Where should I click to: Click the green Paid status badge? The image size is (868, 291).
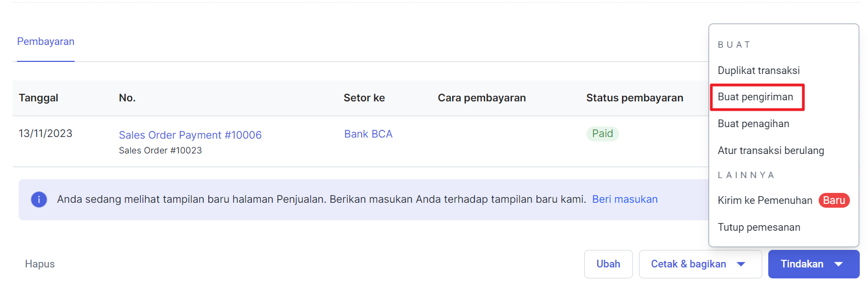[603, 134]
